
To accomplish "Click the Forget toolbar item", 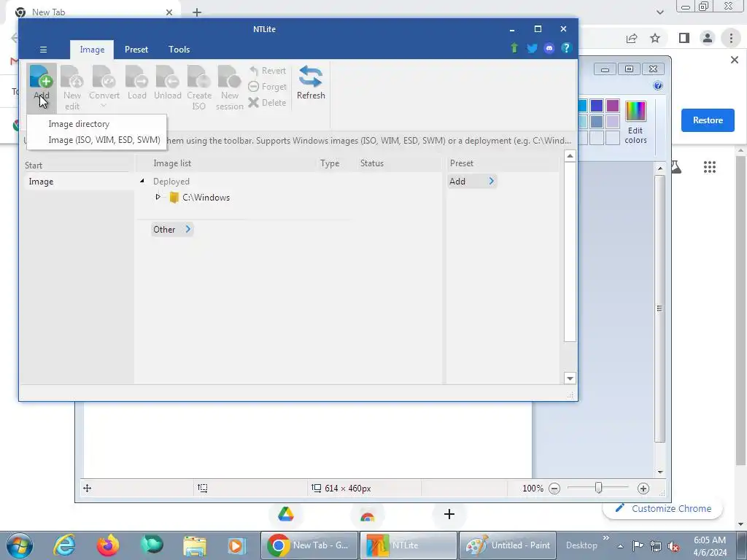I will click(268, 87).
